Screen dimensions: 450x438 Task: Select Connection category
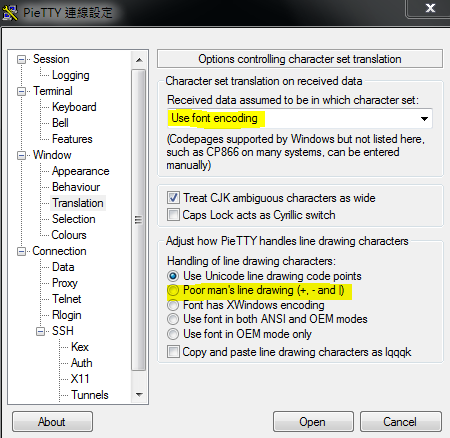click(59, 251)
